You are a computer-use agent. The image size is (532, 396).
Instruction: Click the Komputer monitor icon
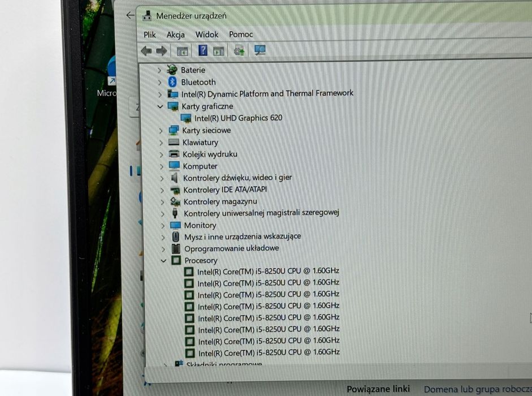click(174, 166)
